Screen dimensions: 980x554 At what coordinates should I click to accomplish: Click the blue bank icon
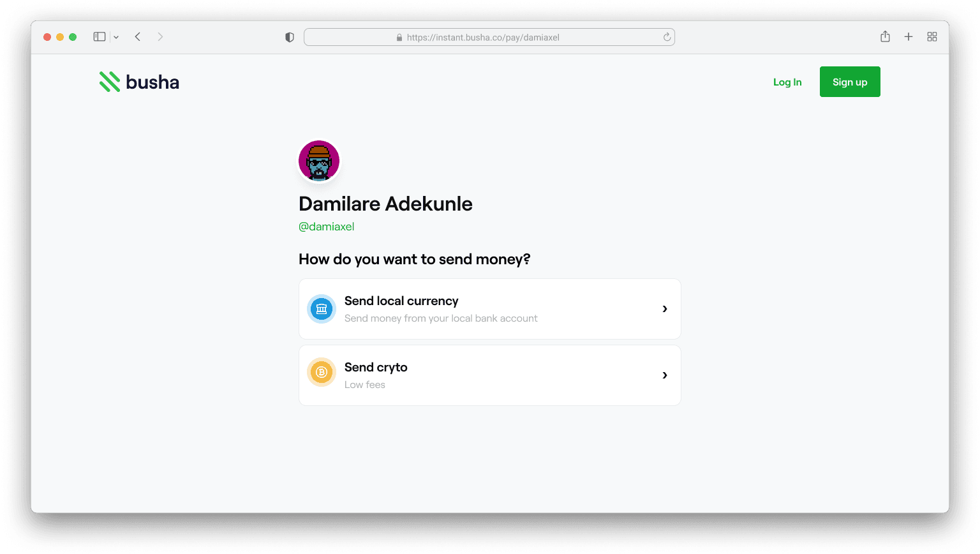(322, 309)
